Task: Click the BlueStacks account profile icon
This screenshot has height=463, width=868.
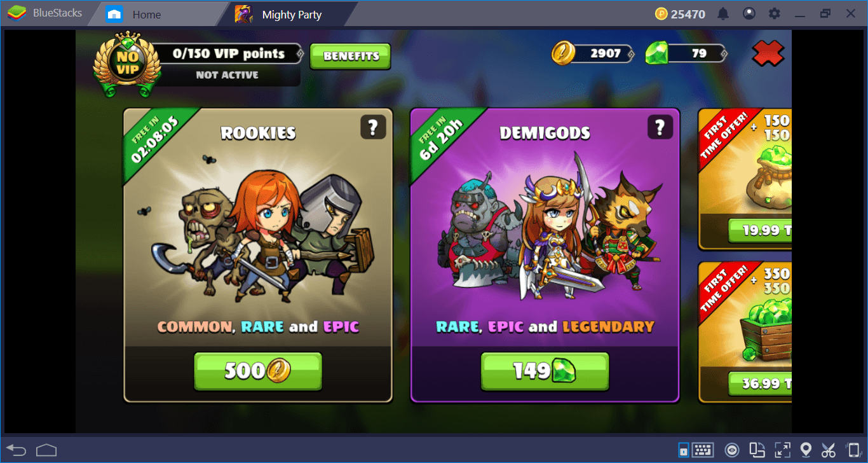Action: click(749, 13)
